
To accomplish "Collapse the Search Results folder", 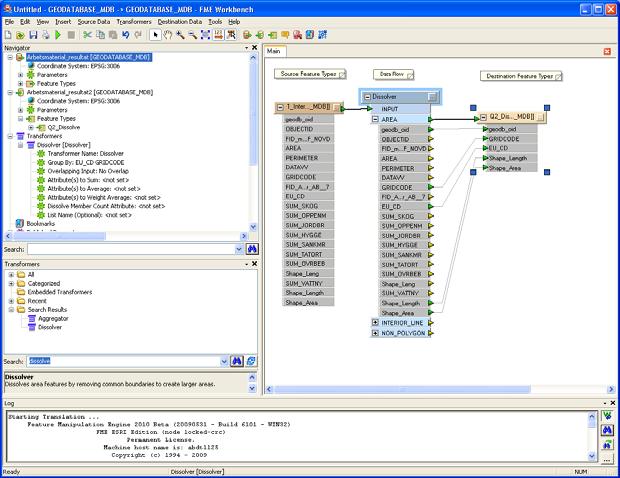I will click(x=11, y=310).
